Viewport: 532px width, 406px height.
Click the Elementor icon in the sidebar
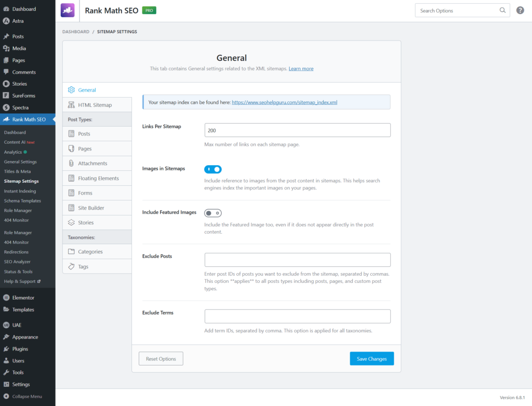pos(6,297)
